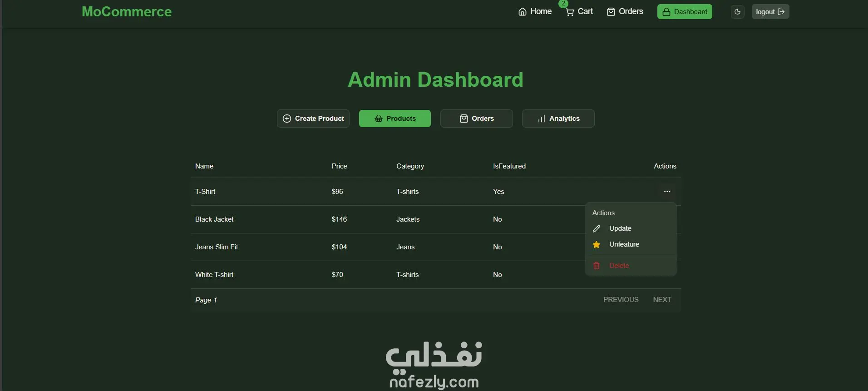Click the $70 price cell
The height and width of the screenshot is (391, 868).
(337, 275)
